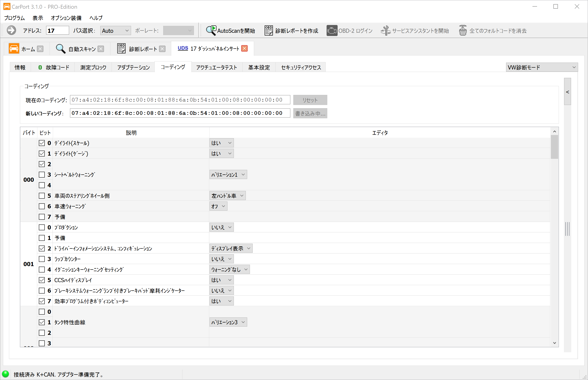Switch to the 測定ブロック tab
The width and height of the screenshot is (588, 380).
(x=93, y=67)
